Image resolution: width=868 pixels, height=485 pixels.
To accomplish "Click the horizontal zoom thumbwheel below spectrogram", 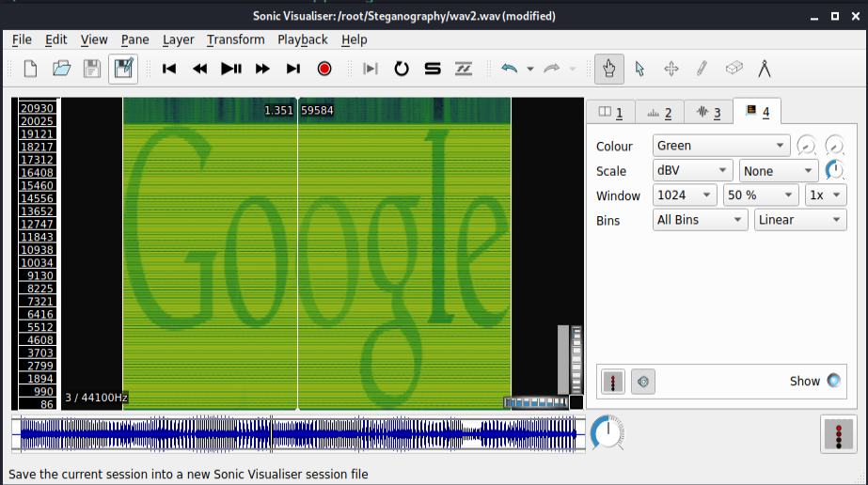I will pyautogui.click(x=535, y=402).
